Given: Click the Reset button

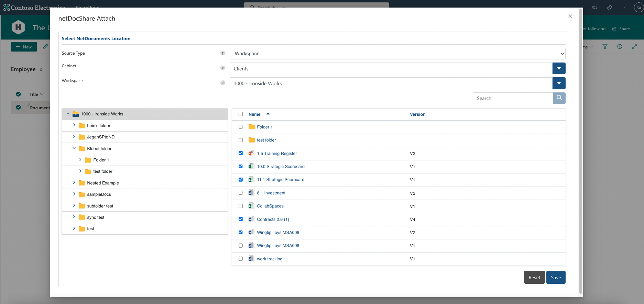Looking at the screenshot, I should 534,277.
